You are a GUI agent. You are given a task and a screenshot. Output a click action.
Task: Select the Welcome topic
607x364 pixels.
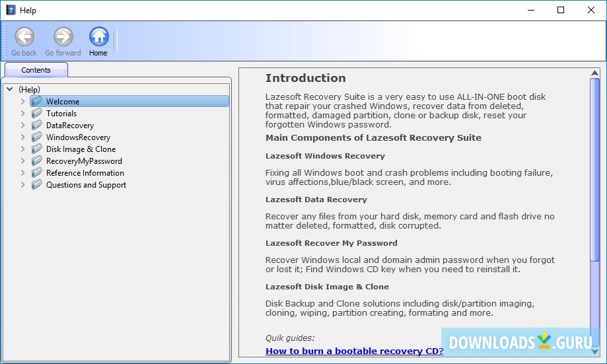click(x=63, y=102)
